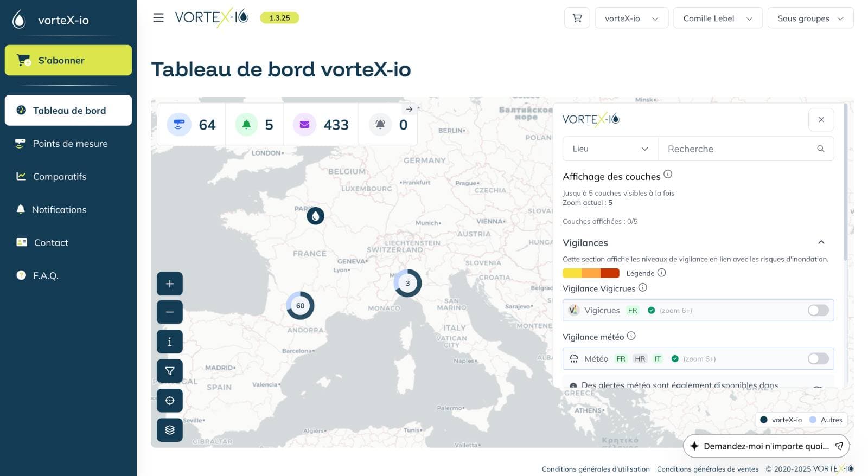This screenshot has height=476, width=868.
Task: Open the hamburger menu icon
Action: 158,18
